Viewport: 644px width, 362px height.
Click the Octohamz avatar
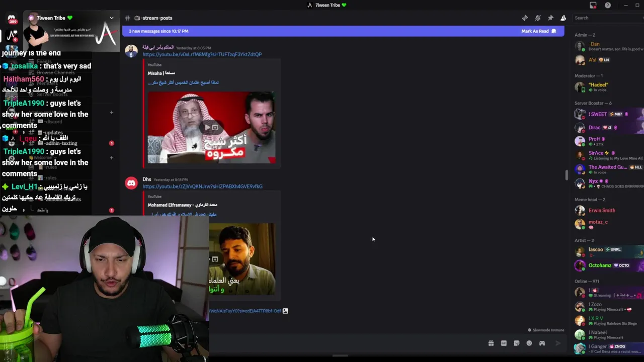click(x=580, y=265)
